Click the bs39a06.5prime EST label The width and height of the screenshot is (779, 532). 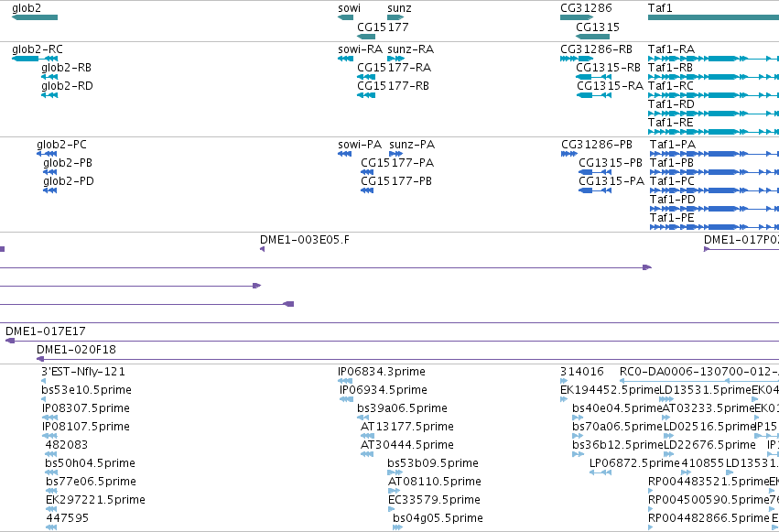pyautogui.click(x=403, y=408)
